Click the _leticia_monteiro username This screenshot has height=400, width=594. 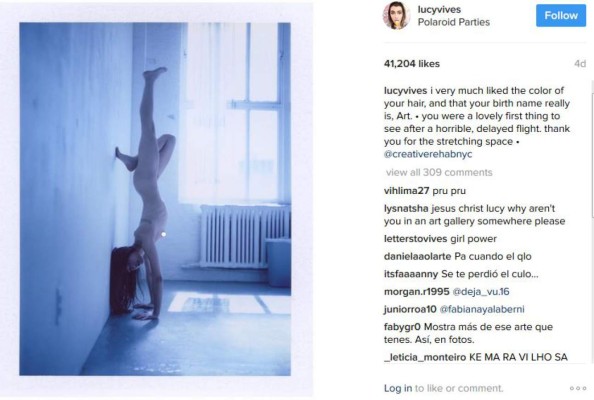click(425, 357)
